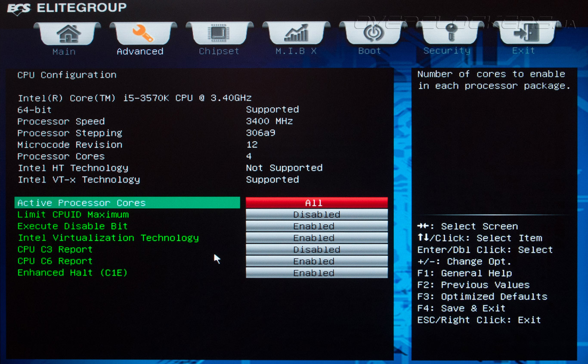Select the 'CPU C3 Report' setting label
The width and height of the screenshot is (588, 364).
point(55,250)
